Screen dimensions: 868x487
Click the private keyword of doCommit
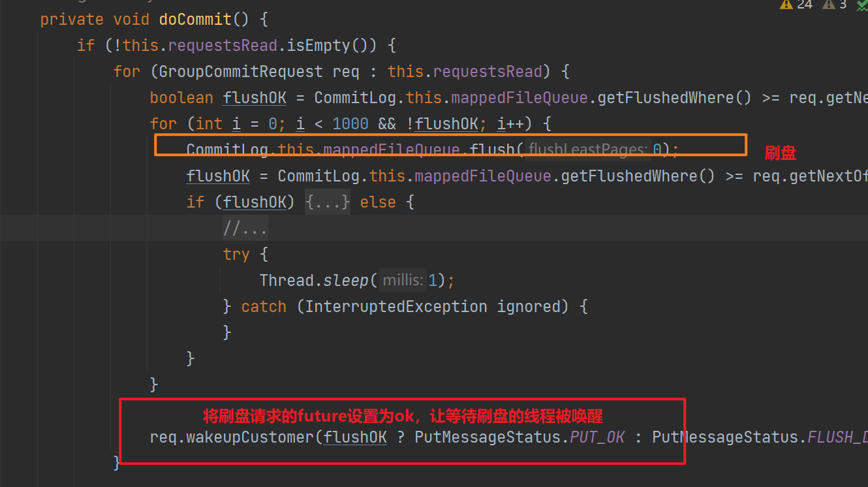[72, 20]
